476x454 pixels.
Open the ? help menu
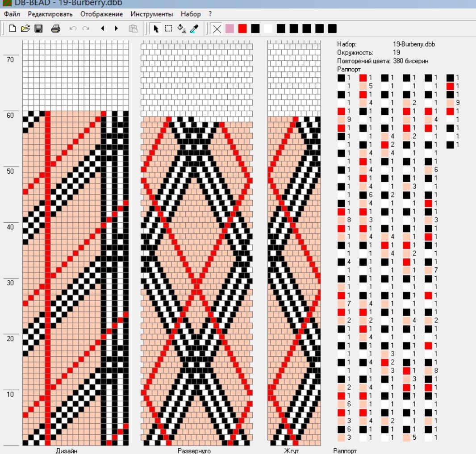click(x=210, y=14)
